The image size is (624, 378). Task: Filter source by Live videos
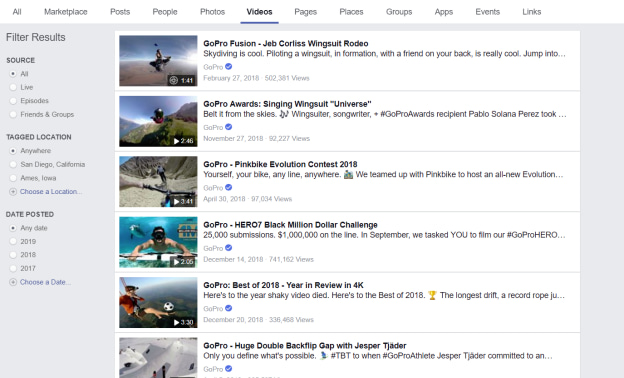(x=13, y=87)
